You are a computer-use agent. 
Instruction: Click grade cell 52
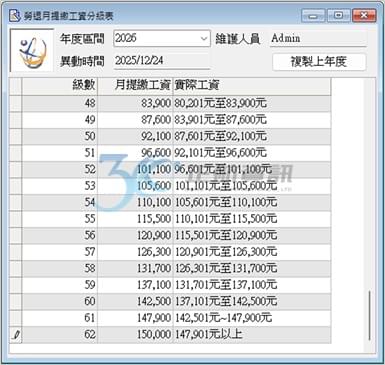click(60, 169)
